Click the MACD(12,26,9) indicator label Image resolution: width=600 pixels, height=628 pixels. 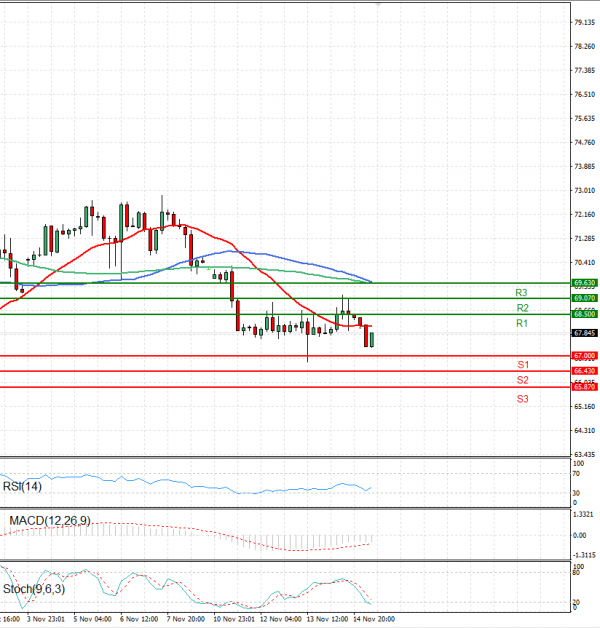[x=50, y=521]
